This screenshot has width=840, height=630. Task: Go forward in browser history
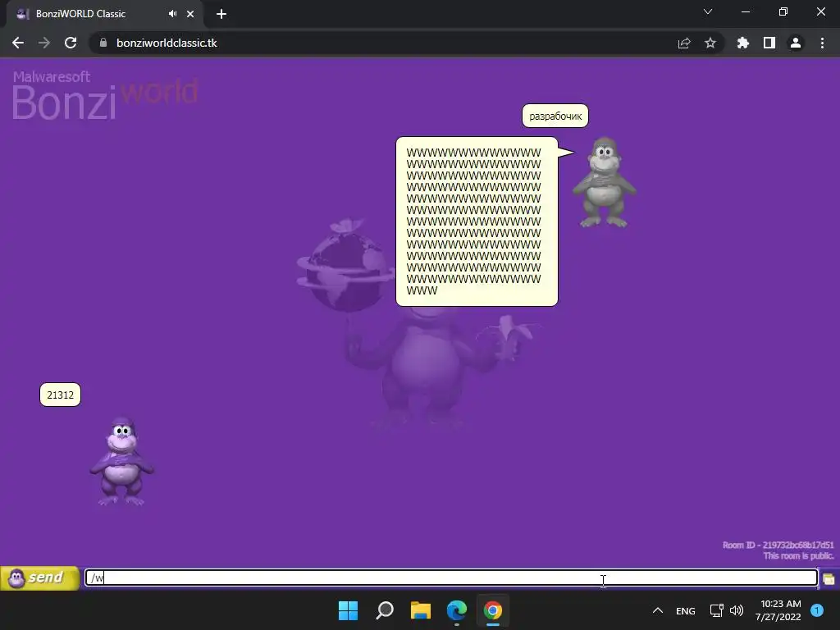pos(44,43)
